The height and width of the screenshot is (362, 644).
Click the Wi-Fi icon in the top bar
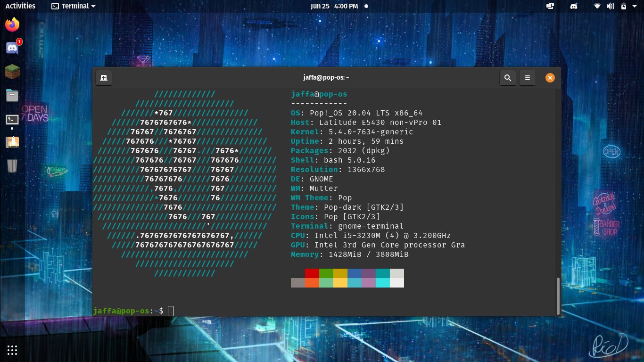pyautogui.click(x=597, y=6)
